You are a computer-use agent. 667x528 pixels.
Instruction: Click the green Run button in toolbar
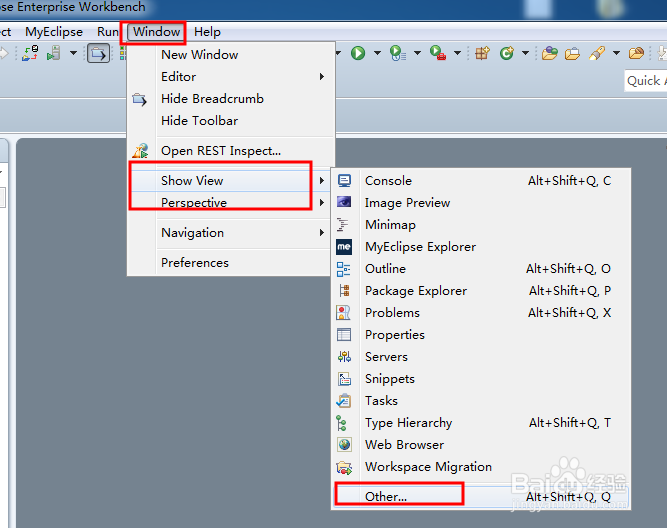[358, 53]
